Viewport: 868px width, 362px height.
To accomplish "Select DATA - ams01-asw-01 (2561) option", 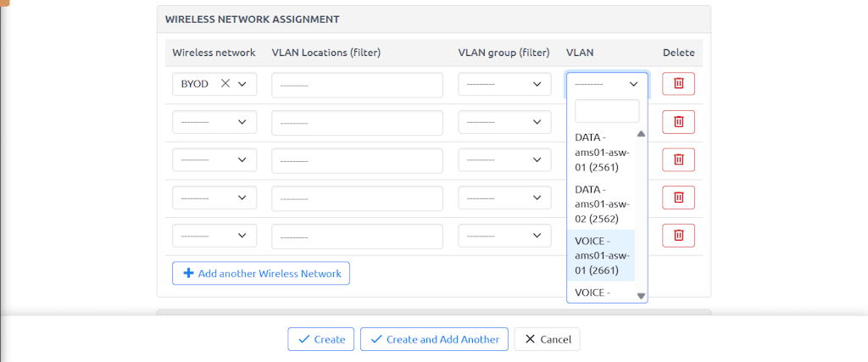I will click(602, 151).
